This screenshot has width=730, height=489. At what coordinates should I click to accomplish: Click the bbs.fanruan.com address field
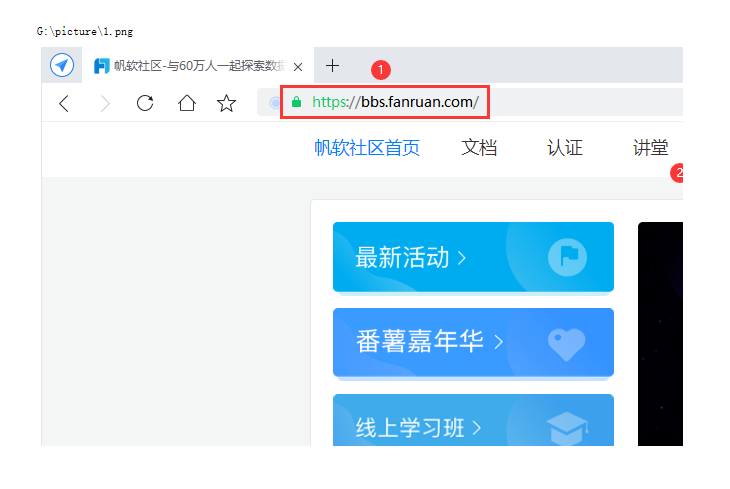click(470, 102)
